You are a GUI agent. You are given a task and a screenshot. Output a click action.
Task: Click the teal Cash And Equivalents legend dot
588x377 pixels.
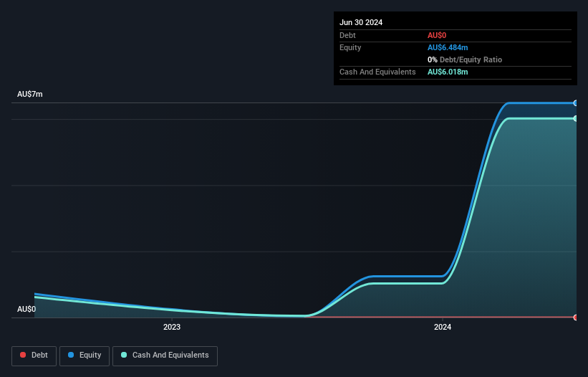click(x=124, y=355)
